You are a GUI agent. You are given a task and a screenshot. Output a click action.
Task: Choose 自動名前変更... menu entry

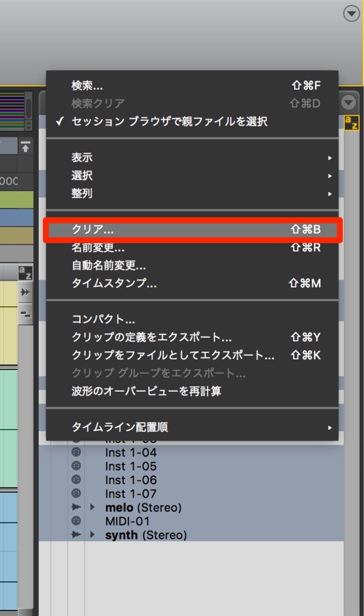tap(192, 265)
